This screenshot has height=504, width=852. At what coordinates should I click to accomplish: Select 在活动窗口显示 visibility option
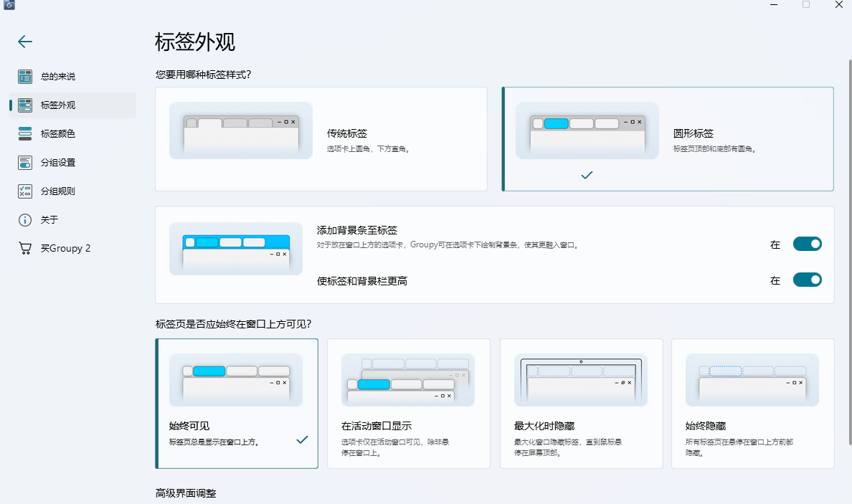tap(408, 404)
